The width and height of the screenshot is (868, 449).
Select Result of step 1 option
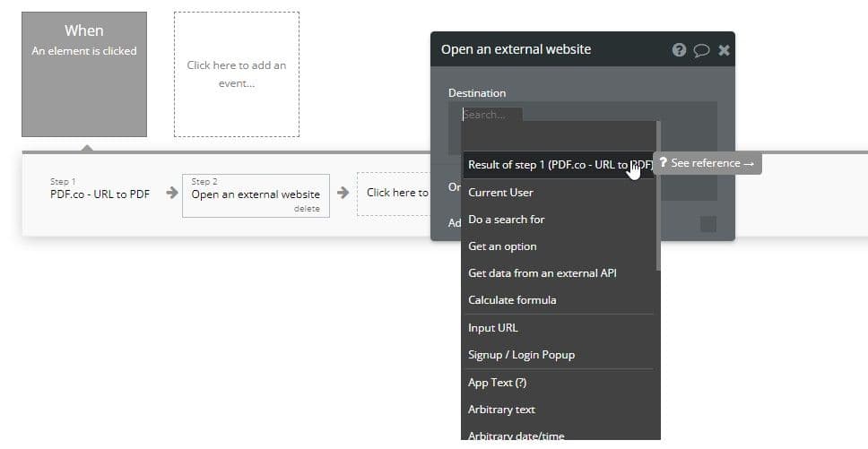coord(556,165)
